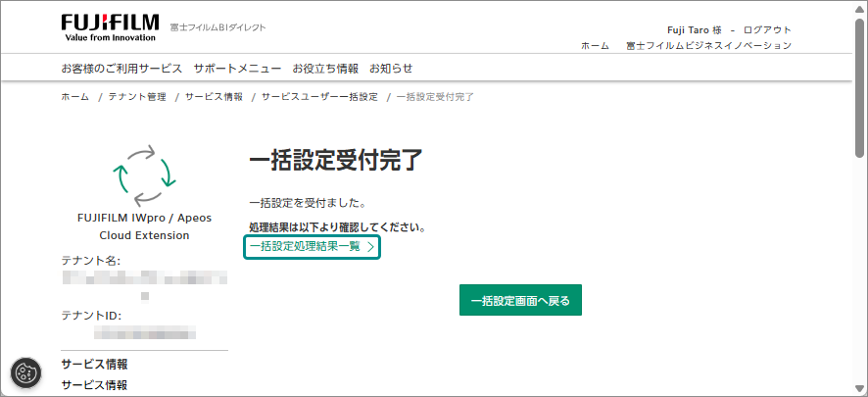Image resolution: width=868 pixels, height=397 pixels.
Task: Click the scrollbar up arrow
Action: [x=859, y=8]
